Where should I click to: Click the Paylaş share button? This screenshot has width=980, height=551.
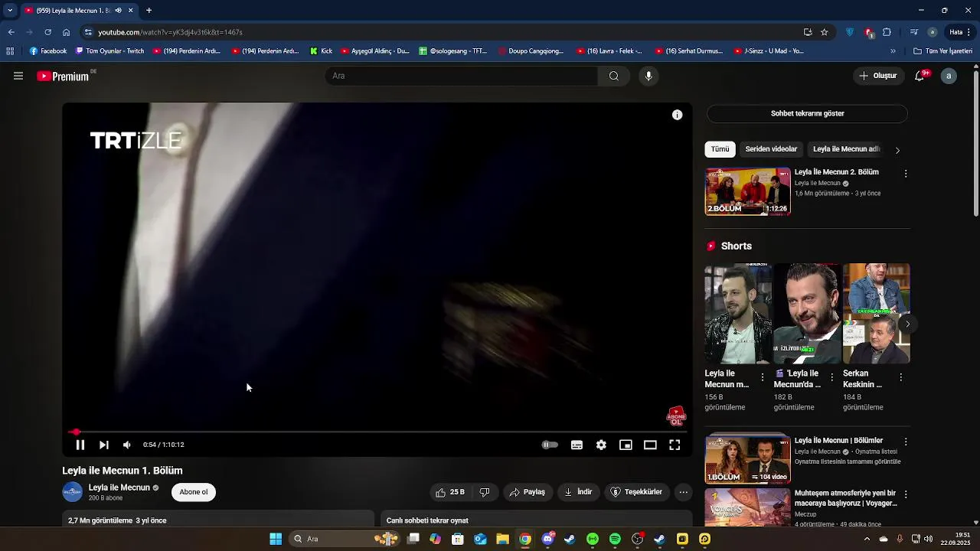[527, 492]
